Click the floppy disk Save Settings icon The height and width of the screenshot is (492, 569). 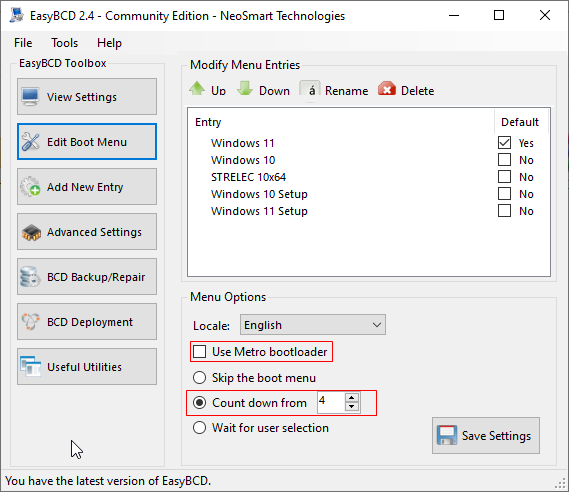447,435
